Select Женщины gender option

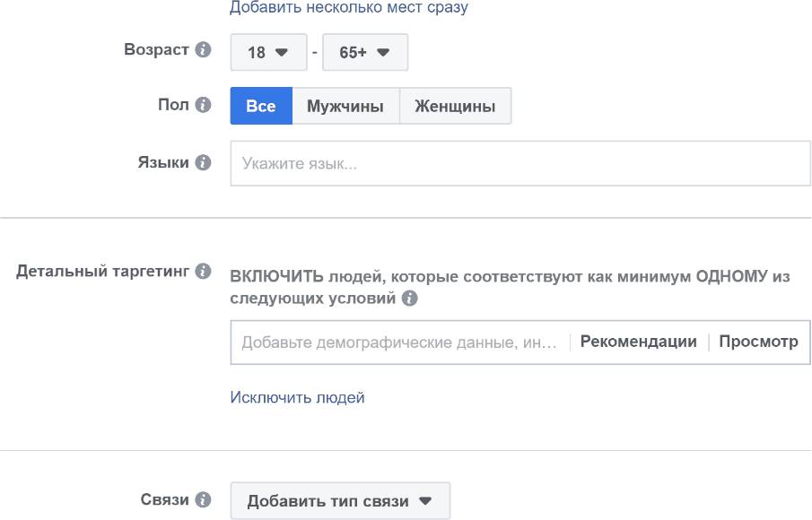click(x=455, y=106)
